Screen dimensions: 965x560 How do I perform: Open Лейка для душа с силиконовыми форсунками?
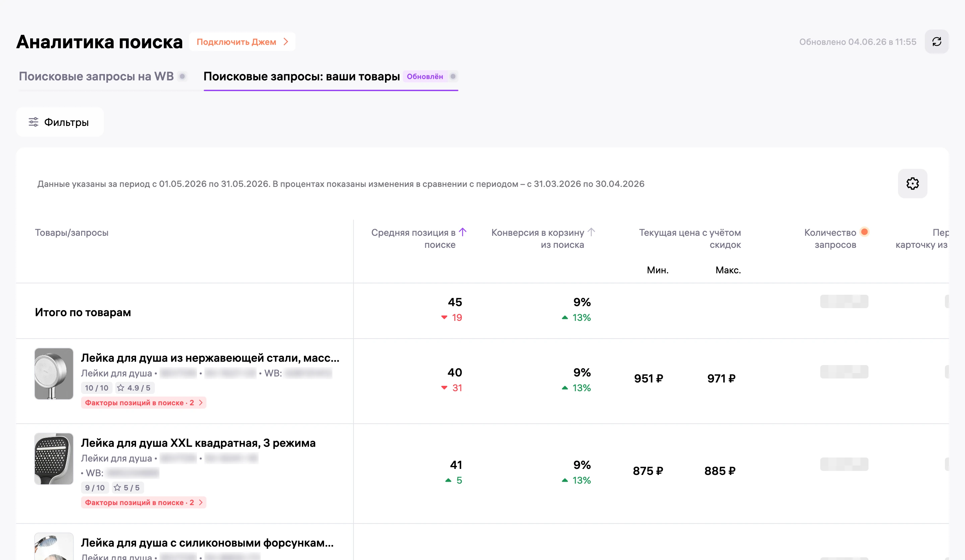click(207, 543)
